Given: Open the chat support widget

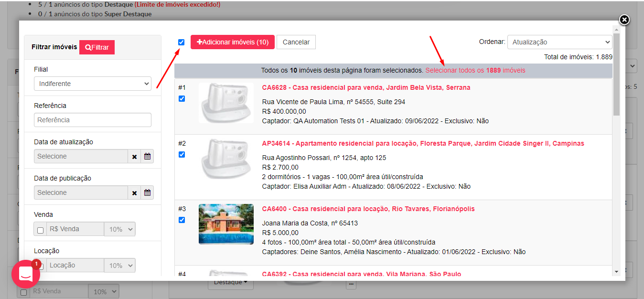Looking at the screenshot, I should pyautogui.click(x=25, y=274).
